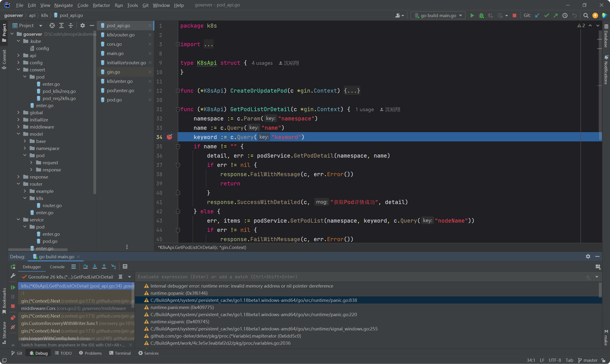The height and width of the screenshot is (364, 610).
Task: Step out in debugger toolbar
Action: [x=104, y=266]
